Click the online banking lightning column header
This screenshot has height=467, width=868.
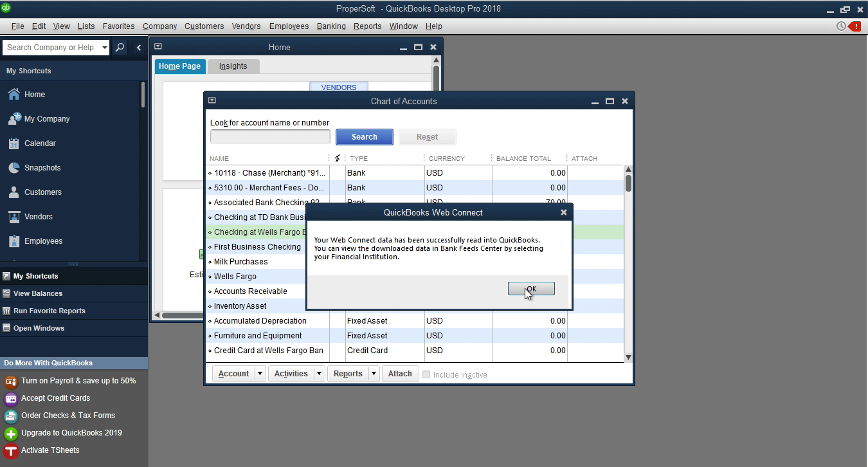[337, 158]
